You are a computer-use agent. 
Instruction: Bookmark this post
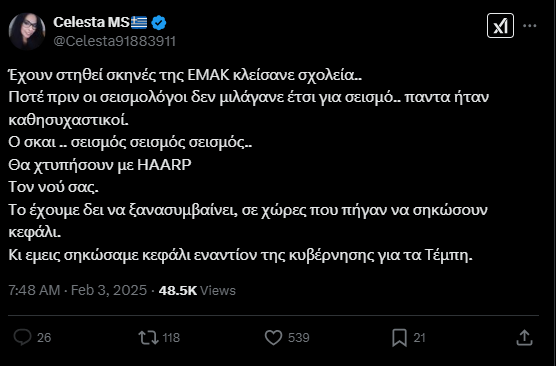[399, 338]
